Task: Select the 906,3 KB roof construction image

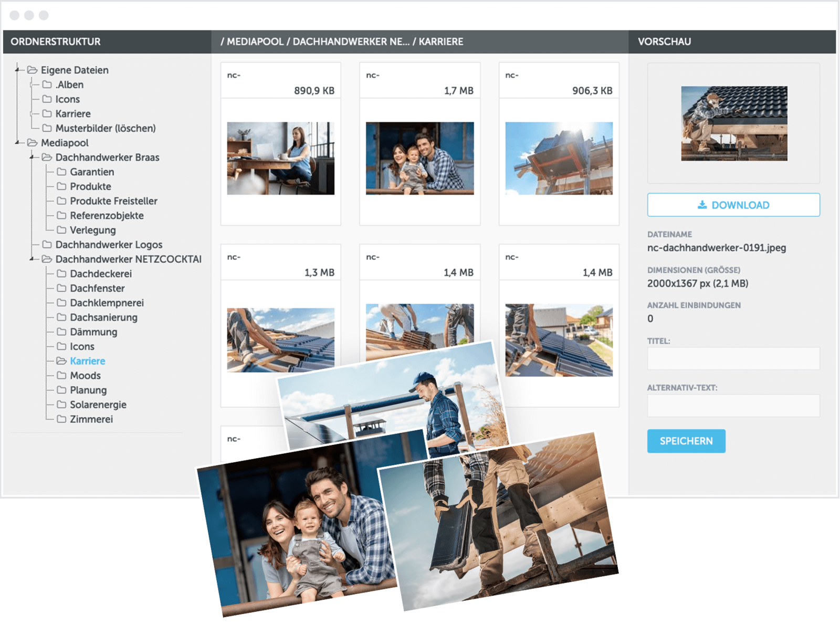Action: tap(559, 158)
